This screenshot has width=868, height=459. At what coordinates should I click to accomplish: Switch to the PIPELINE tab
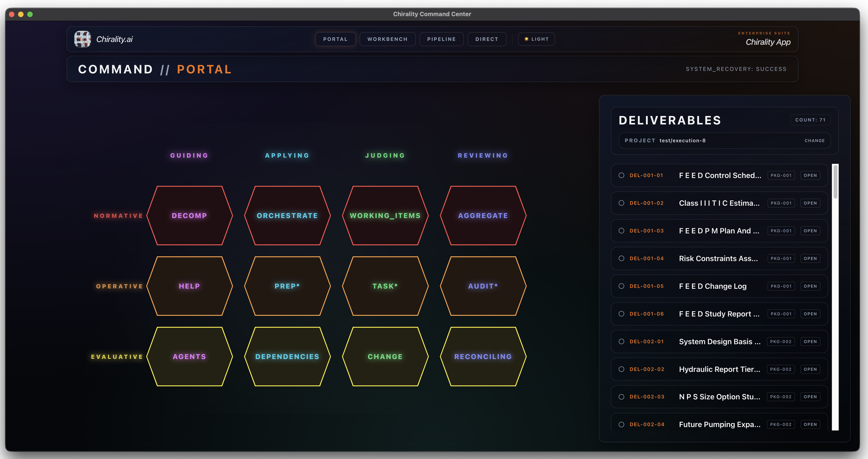click(441, 39)
